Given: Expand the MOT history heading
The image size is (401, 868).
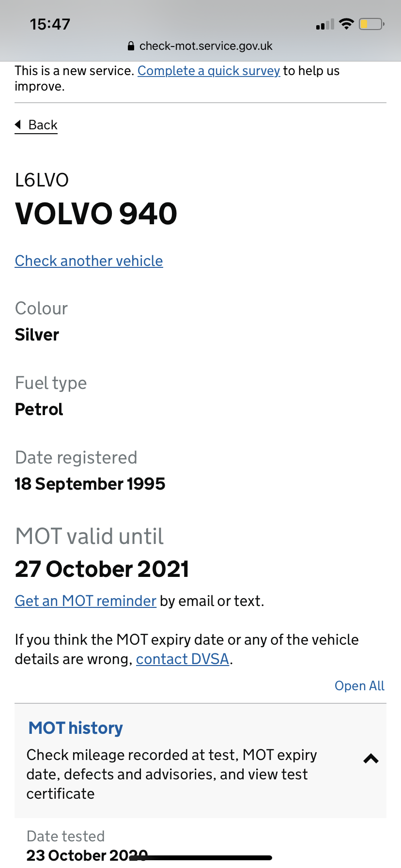Looking at the screenshot, I should [x=76, y=728].
